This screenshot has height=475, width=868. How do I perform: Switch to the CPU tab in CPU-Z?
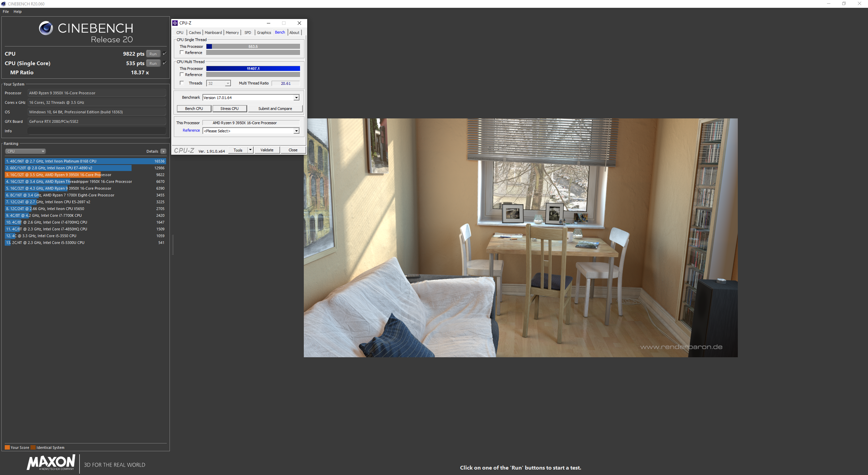(180, 33)
